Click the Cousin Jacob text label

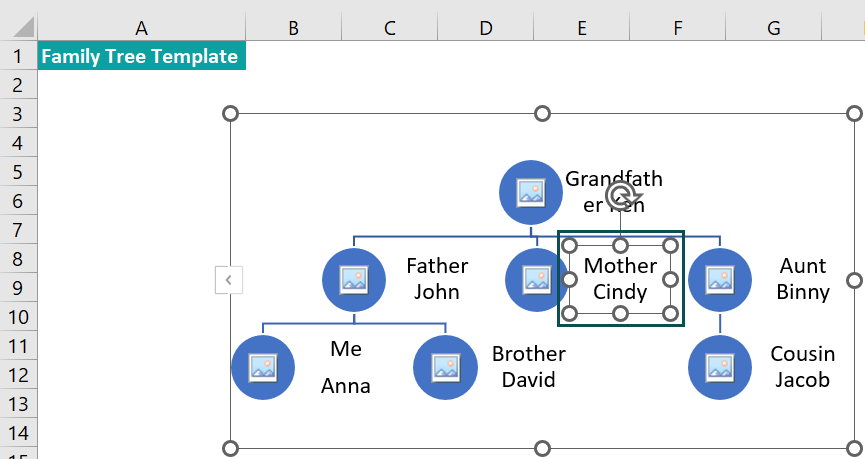tap(803, 366)
